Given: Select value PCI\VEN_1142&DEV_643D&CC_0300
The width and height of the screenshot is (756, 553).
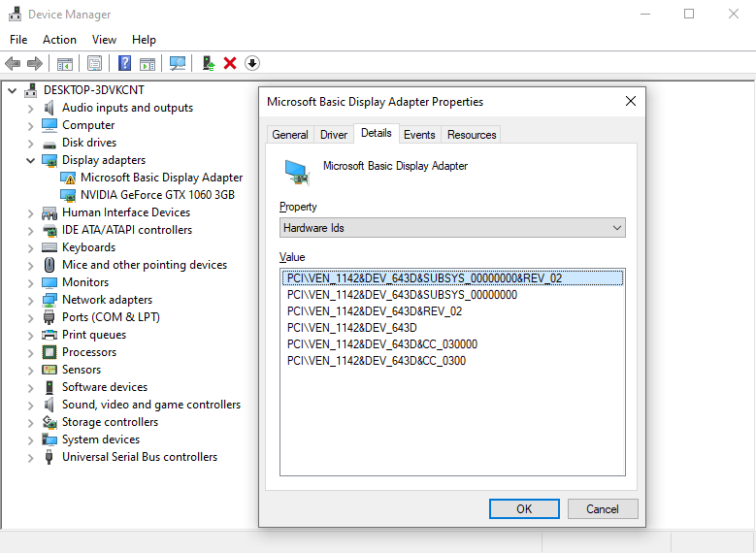Looking at the screenshot, I should pyautogui.click(x=452, y=361).
